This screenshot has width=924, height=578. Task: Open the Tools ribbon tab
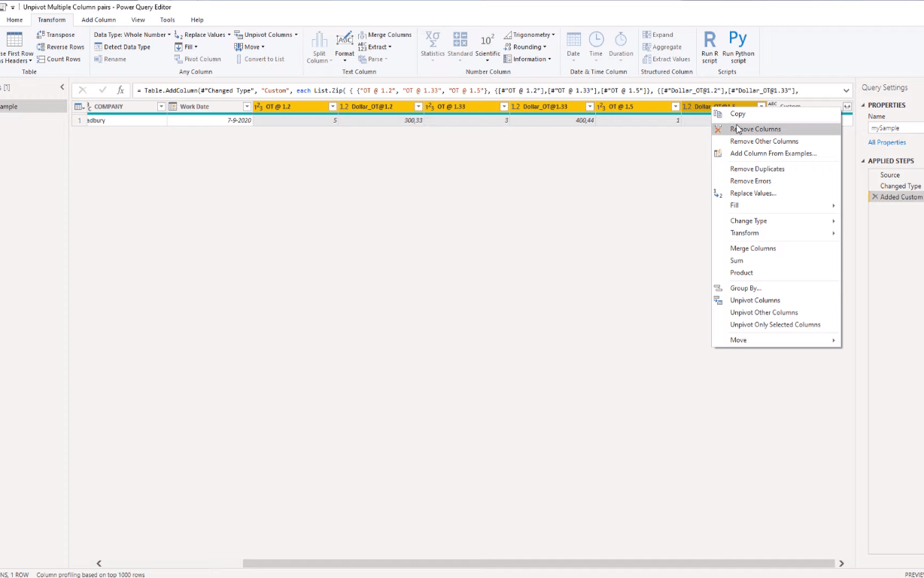click(167, 20)
